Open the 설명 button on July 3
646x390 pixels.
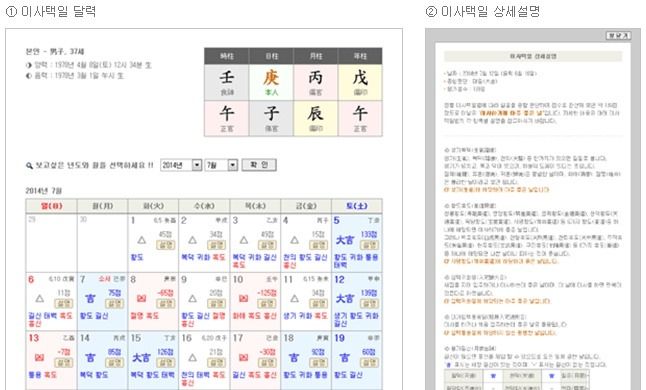tap(267, 245)
